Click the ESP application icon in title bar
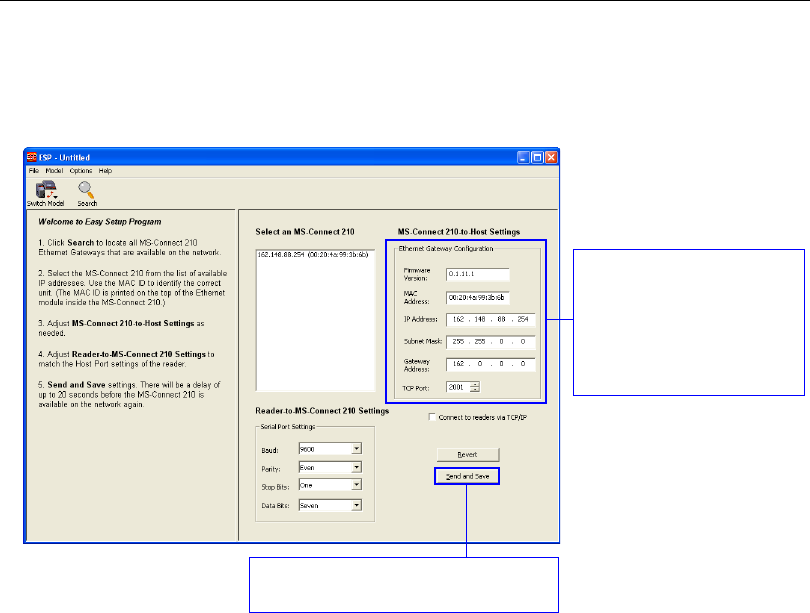 (x=32, y=157)
